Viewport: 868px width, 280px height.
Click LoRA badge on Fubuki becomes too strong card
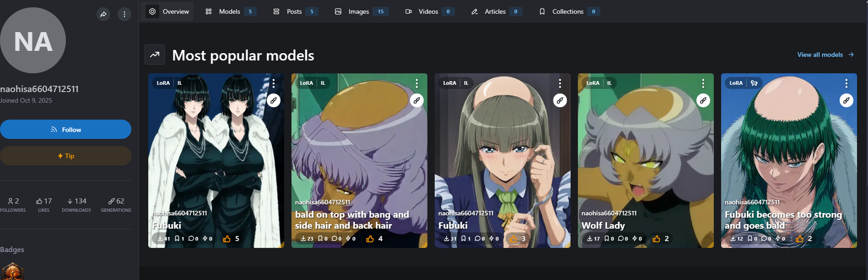click(743, 83)
